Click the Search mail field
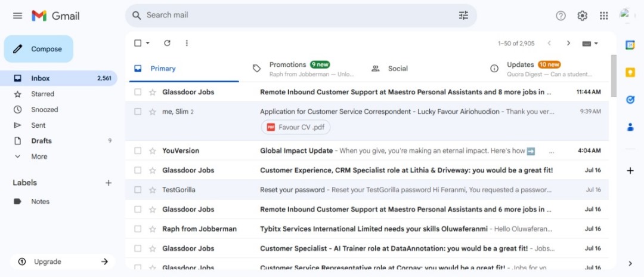The width and height of the screenshot is (644, 277). point(301,15)
